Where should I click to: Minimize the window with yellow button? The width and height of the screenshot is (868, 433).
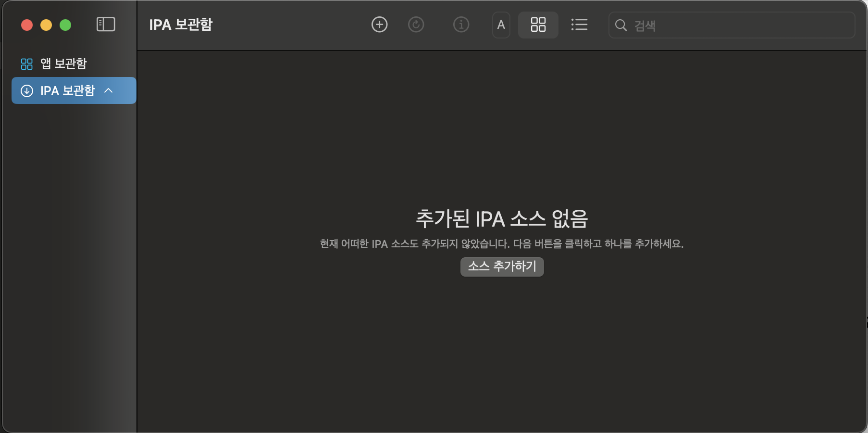46,25
